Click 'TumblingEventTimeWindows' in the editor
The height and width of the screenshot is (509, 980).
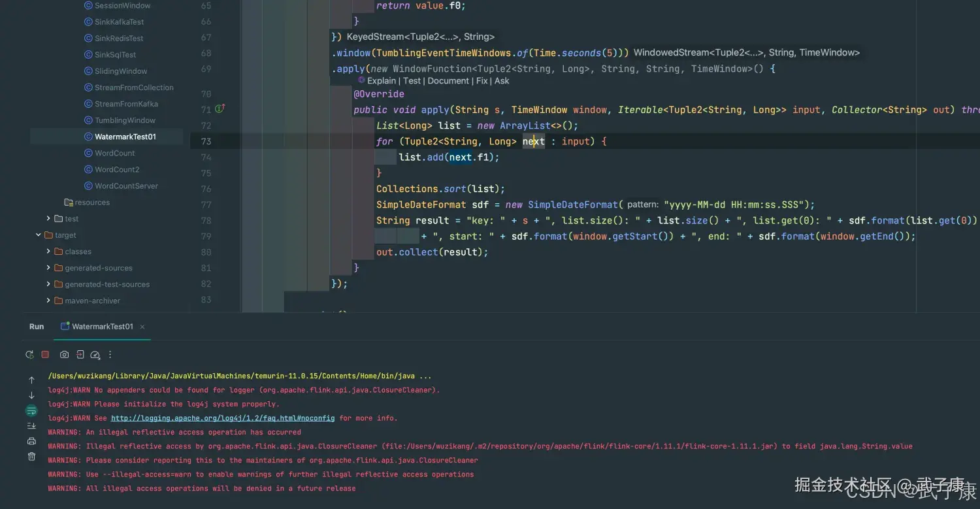pyautogui.click(x=444, y=53)
